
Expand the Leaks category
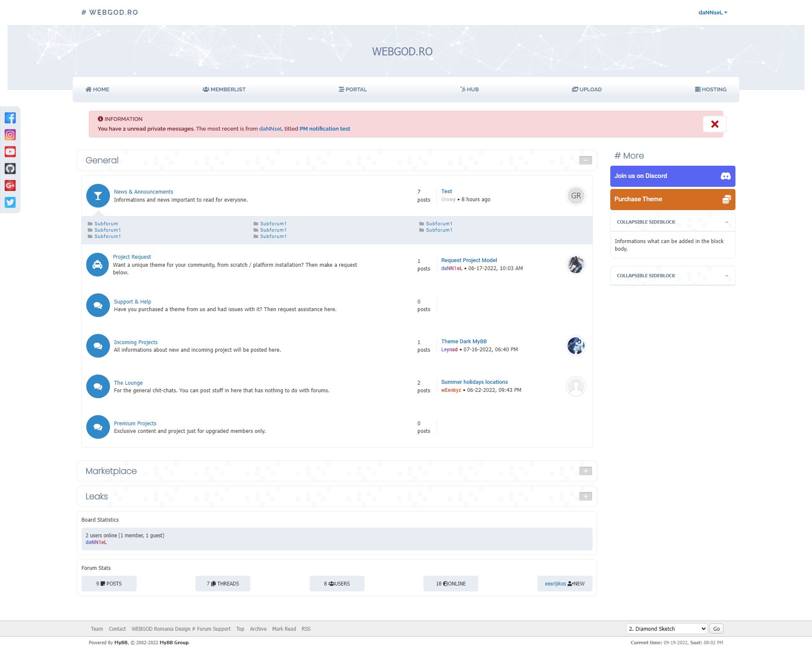point(585,496)
